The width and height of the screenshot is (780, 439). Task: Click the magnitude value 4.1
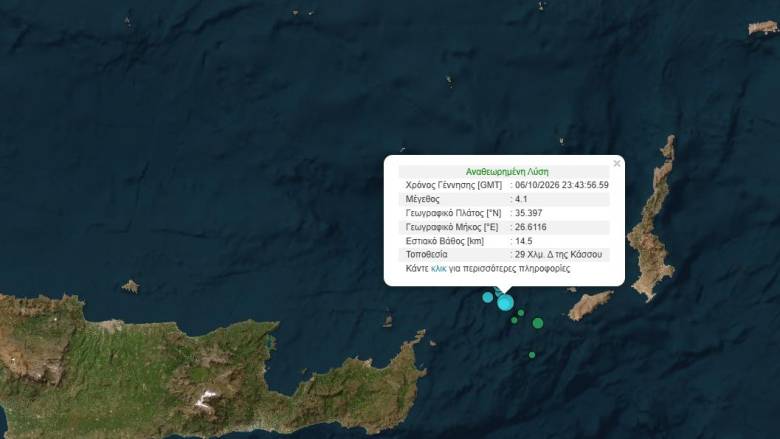pos(521,199)
